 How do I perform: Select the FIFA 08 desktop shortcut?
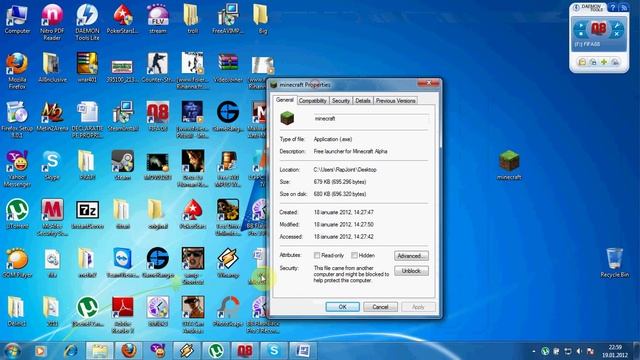(158, 116)
